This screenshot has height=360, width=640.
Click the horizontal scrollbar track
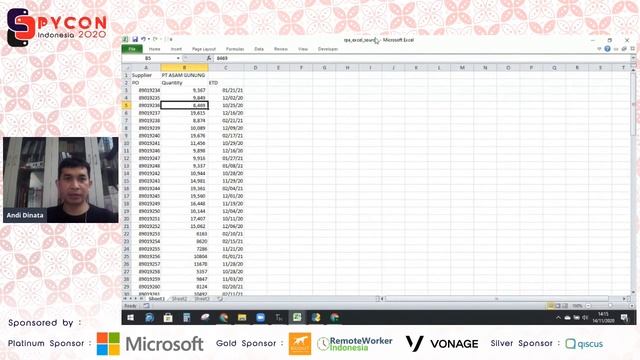tap(502, 299)
